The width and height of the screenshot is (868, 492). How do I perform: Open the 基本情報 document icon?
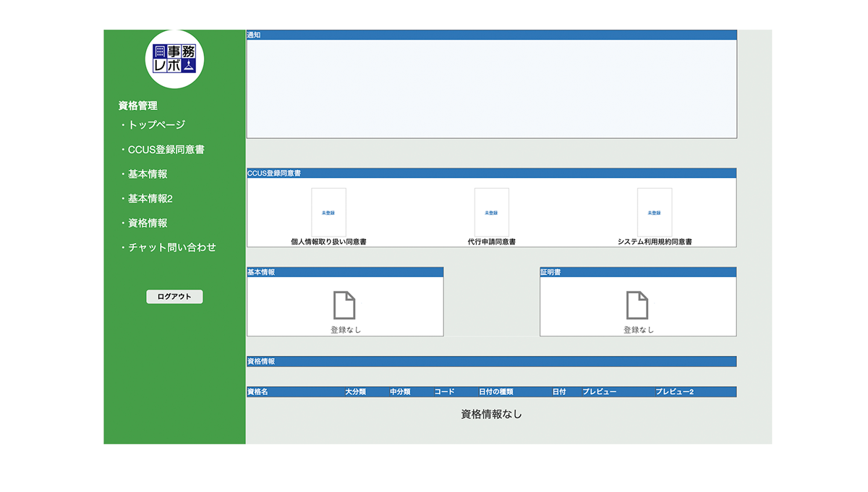(x=344, y=305)
